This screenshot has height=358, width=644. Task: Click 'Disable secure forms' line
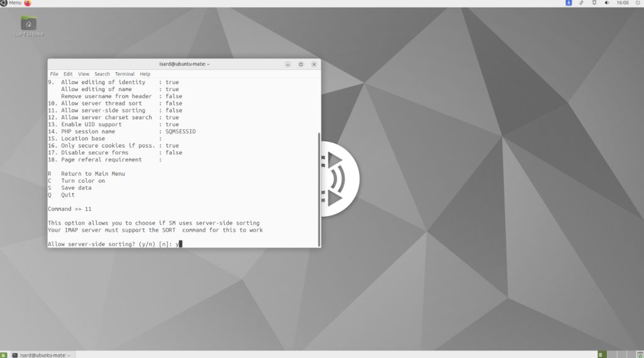coord(115,153)
